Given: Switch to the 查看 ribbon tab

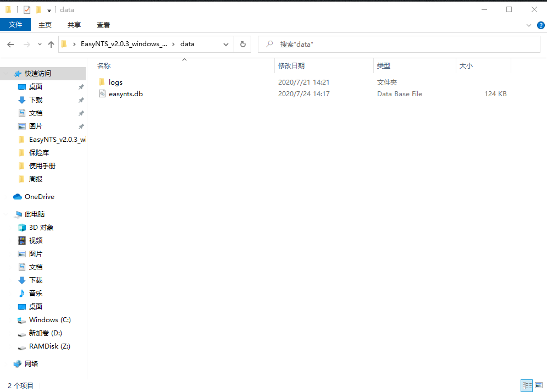Looking at the screenshot, I should coord(103,25).
